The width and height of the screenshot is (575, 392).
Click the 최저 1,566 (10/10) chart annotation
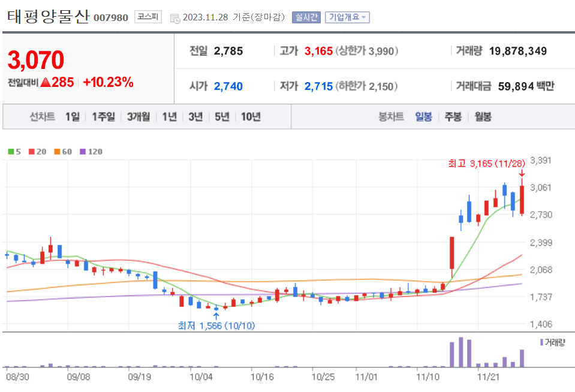click(x=216, y=325)
